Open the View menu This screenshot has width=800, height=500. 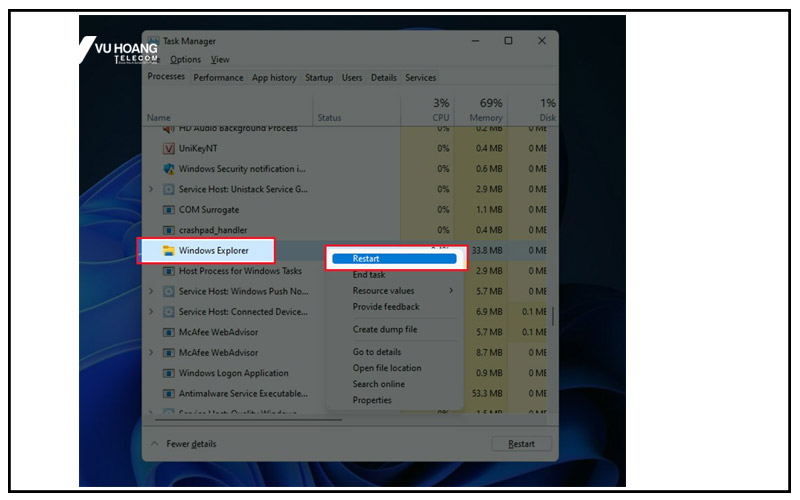[220, 60]
